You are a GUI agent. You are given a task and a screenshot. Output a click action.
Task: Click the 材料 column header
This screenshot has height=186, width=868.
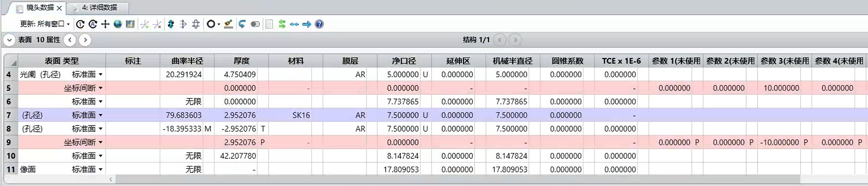point(296,61)
